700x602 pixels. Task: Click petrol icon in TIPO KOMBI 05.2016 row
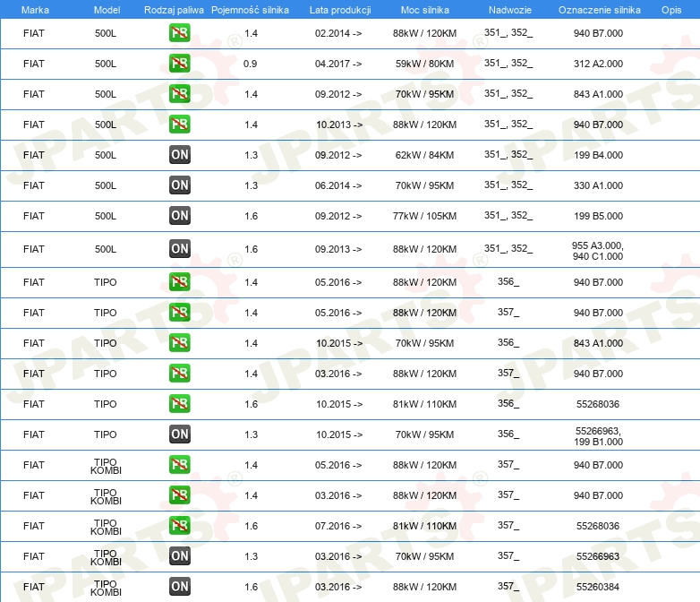point(179,464)
